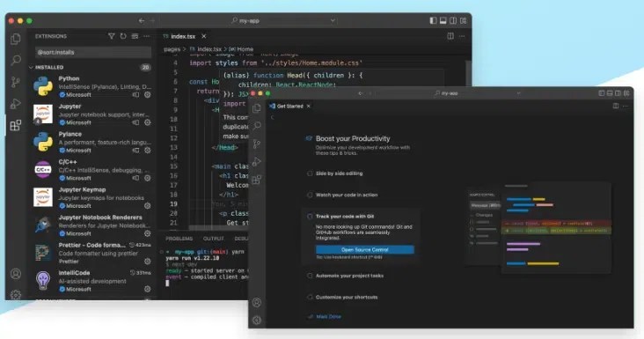Image resolution: width=644 pixels, height=339 pixels.
Task: Open editor more actions in back window
Action: pyautogui.click(x=462, y=36)
